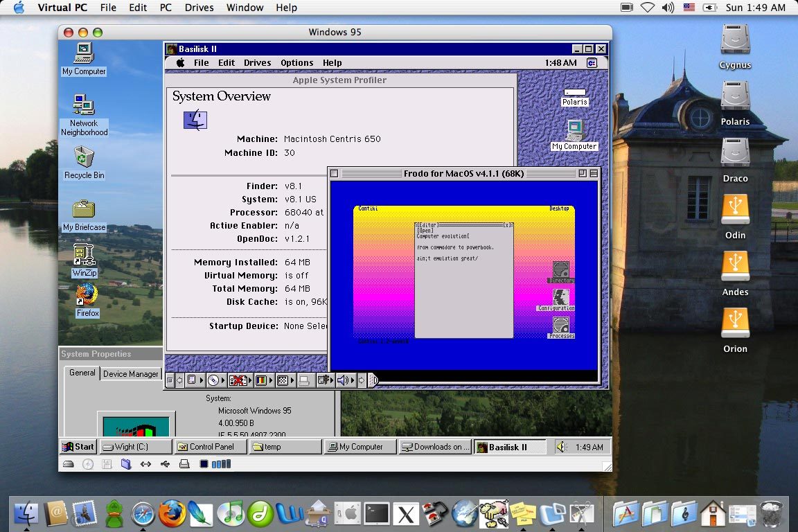The width and height of the screenshot is (798, 532).
Task: Click the Configuration icon in Contiki
Action: point(560,300)
